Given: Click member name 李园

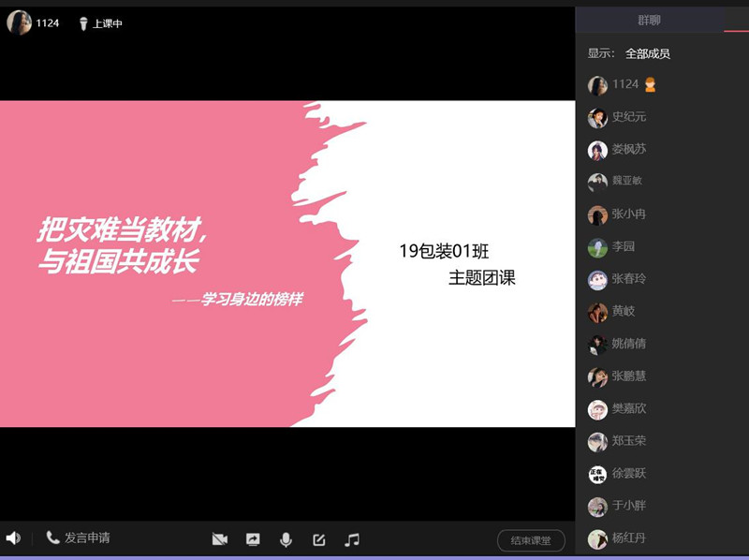Looking at the screenshot, I should (x=623, y=246).
